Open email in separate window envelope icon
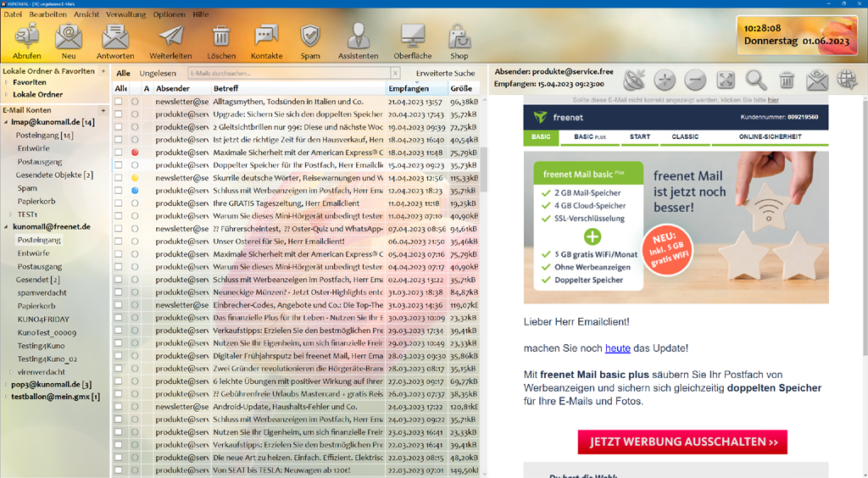Image resolution: width=868 pixels, height=478 pixels. click(817, 81)
